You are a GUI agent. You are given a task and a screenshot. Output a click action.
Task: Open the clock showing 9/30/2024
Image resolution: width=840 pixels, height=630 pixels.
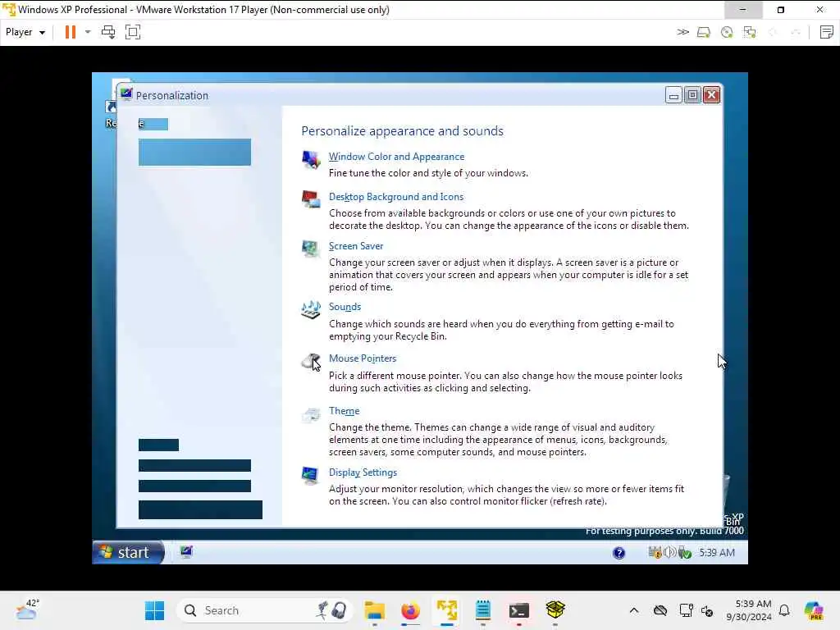pos(749,610)
